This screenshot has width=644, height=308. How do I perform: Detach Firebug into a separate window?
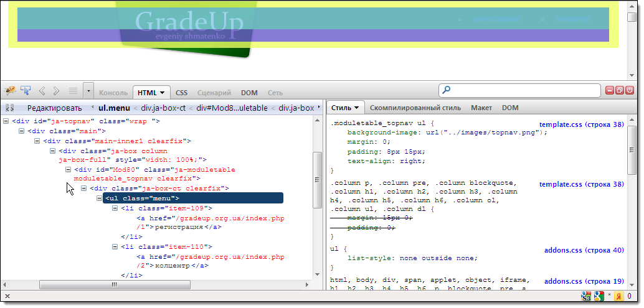click(x=620, y=91)
